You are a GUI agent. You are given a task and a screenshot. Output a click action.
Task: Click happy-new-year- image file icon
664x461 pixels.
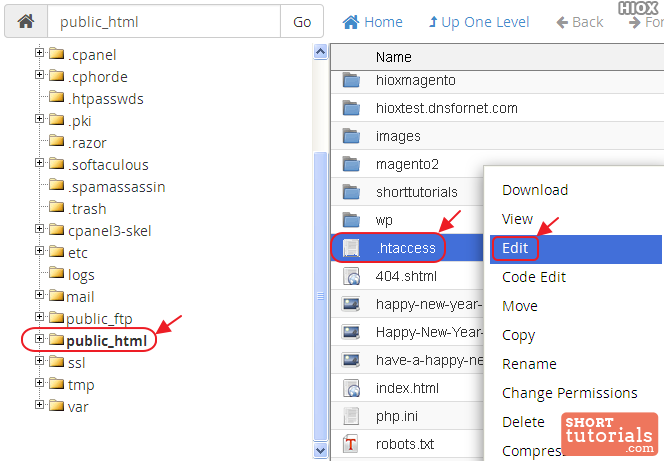tap(351, 304)
